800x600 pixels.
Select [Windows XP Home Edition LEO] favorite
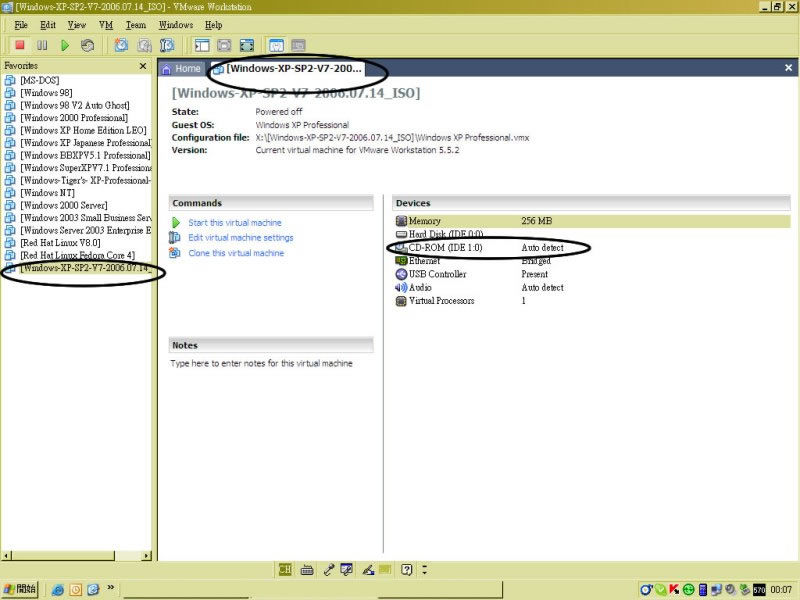point(83,131)
